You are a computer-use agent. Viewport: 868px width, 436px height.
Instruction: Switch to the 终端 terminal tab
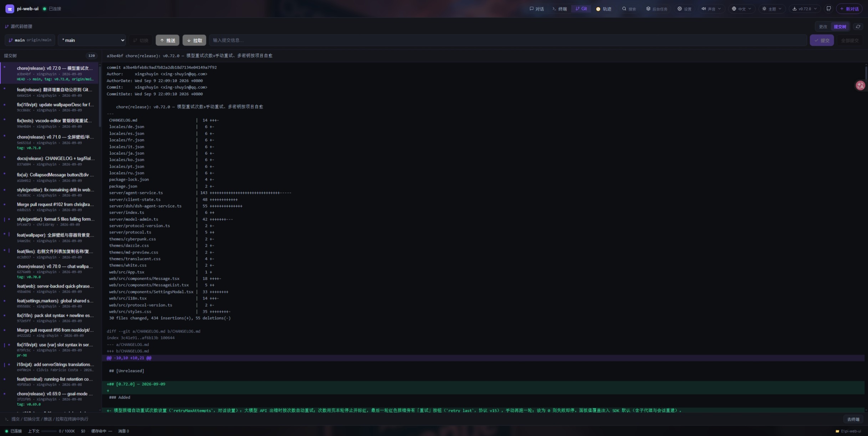(x=560, y=9)
